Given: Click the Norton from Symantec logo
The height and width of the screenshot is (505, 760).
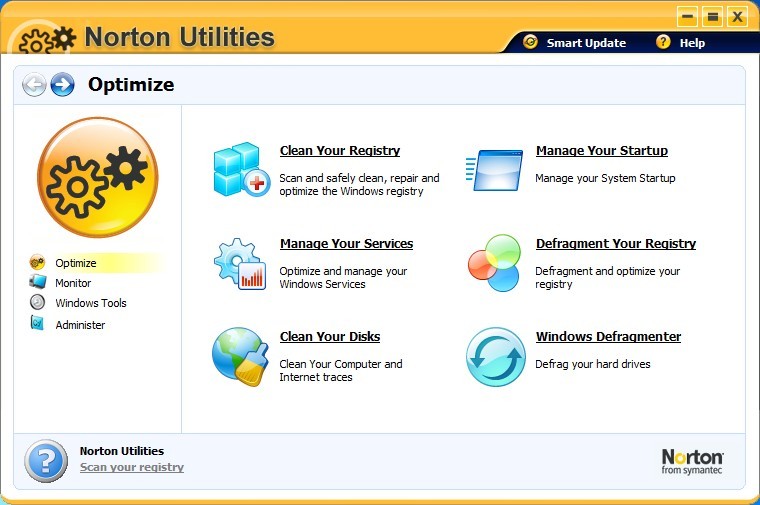Looking at the screenshot, I should 692,461.
